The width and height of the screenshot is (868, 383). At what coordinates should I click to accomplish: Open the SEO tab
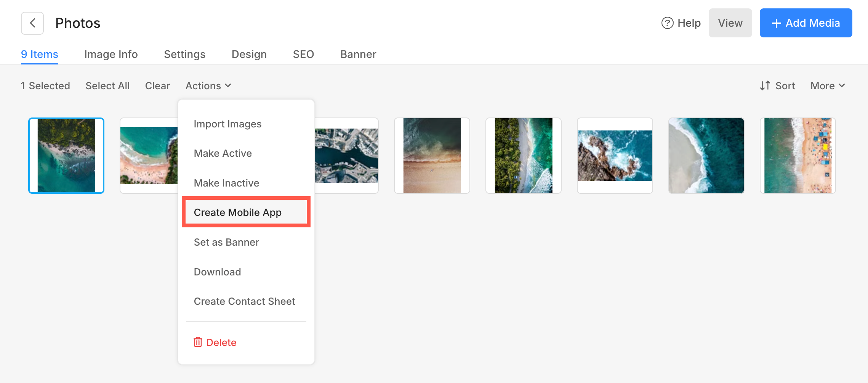click(303, 54)
